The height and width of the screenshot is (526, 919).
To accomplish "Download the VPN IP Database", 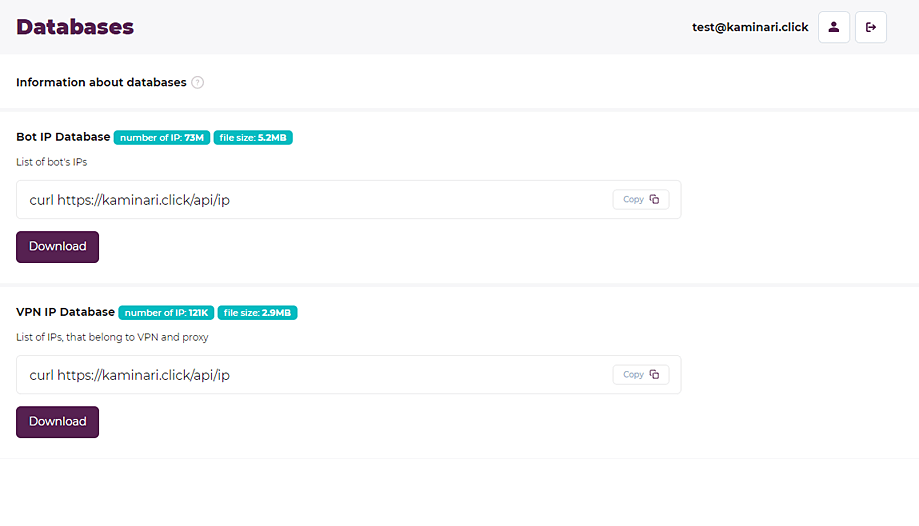I will click(57, 422).
